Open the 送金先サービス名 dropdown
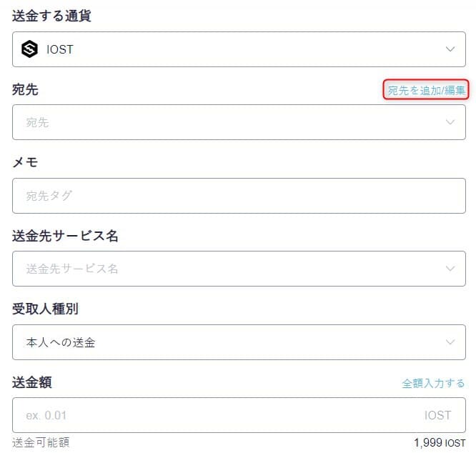The width and height of the screenshot is (476, 453). tap(239, 269)
